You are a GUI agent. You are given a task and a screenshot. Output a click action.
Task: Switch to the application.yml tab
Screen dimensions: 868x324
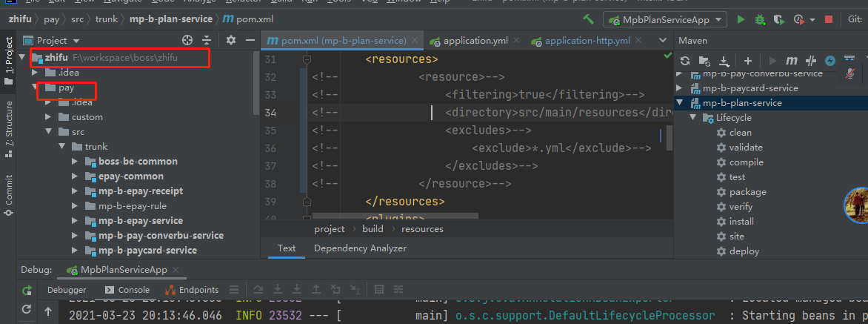coord(475,41)
